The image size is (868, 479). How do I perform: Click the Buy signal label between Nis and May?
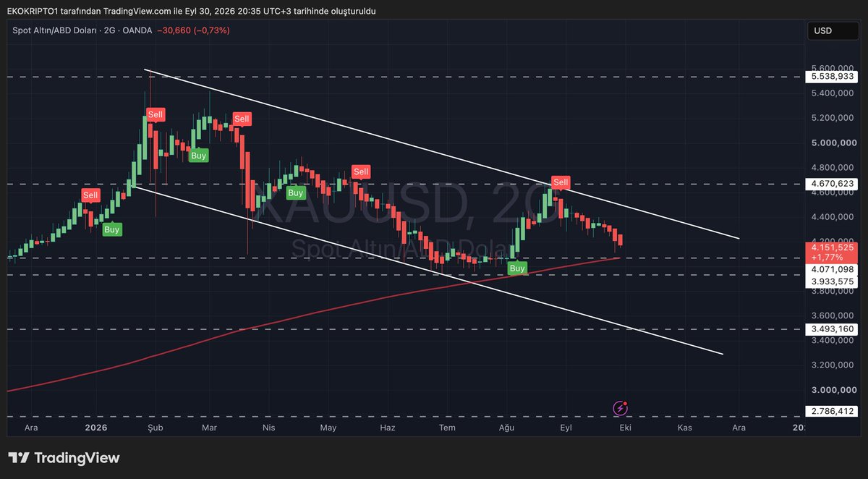295,192
